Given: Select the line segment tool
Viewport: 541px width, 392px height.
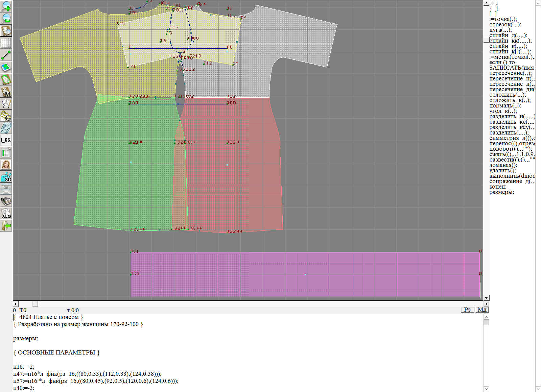Looking at the screenshot, I should (6, 55).
